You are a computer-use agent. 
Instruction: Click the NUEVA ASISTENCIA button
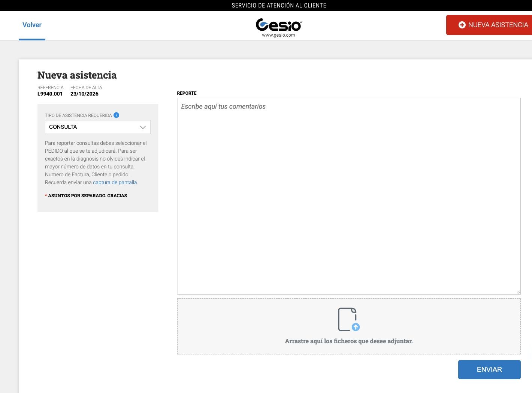point(489,25)
